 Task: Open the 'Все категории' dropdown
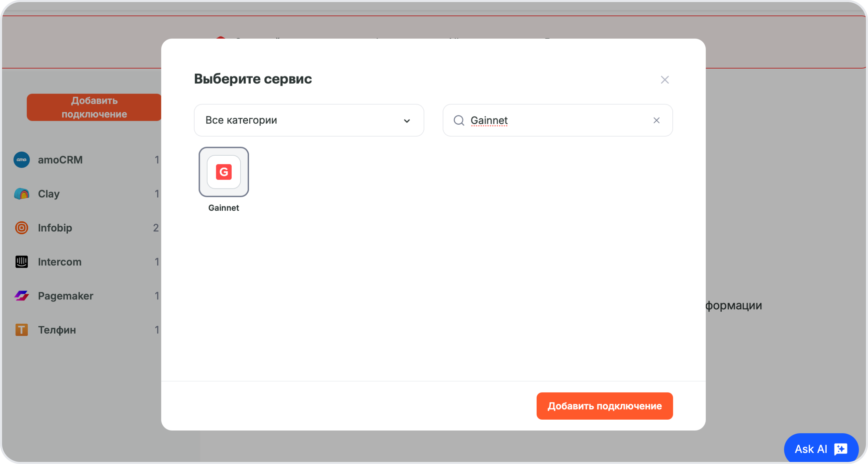click(309, 120)
